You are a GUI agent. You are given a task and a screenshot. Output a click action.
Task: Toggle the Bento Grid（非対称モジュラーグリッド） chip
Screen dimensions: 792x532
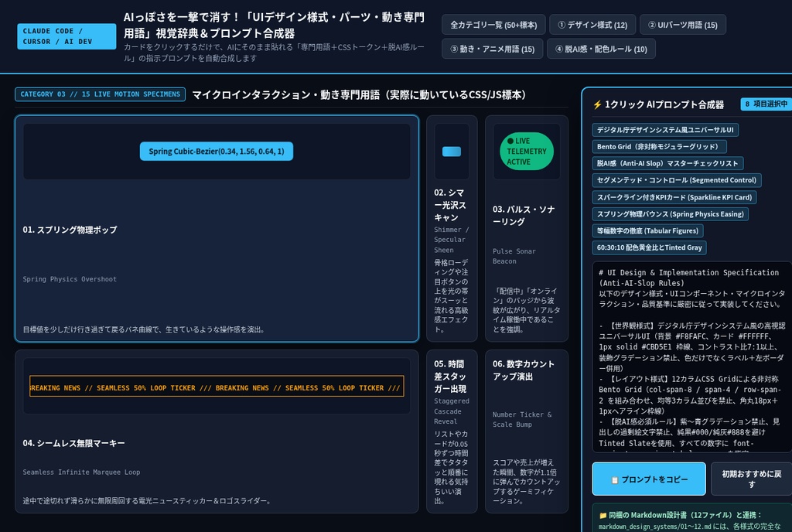(659, 146)
